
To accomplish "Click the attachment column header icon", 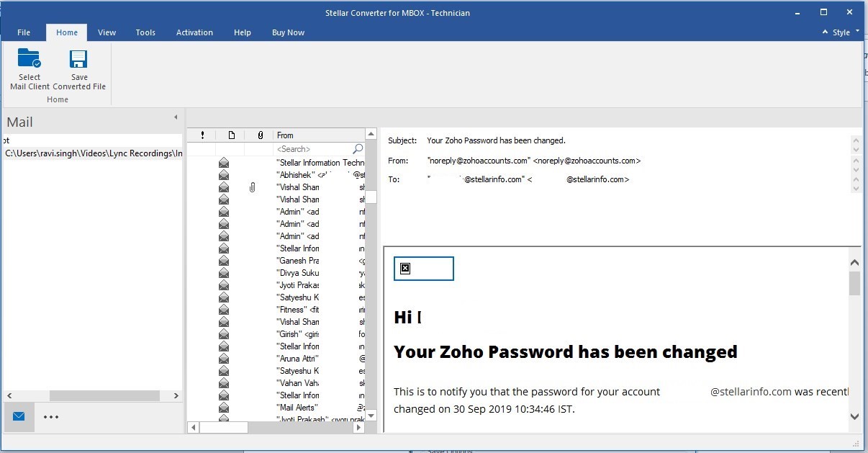I will (x=260, y=135).
